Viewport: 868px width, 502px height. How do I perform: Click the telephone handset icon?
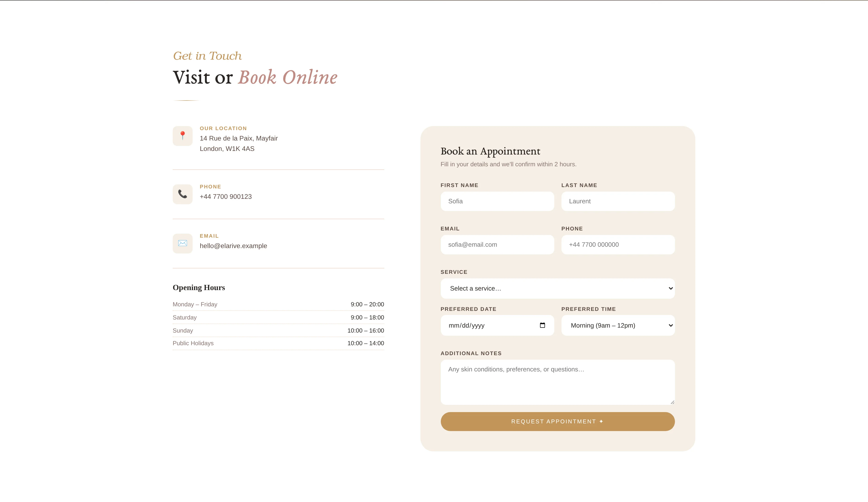coord(183,194)
